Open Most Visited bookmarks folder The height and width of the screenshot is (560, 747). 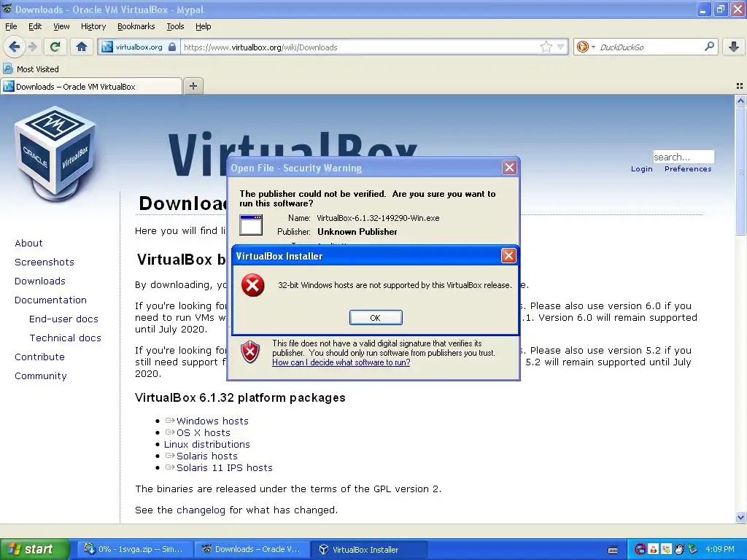[31, 69]
